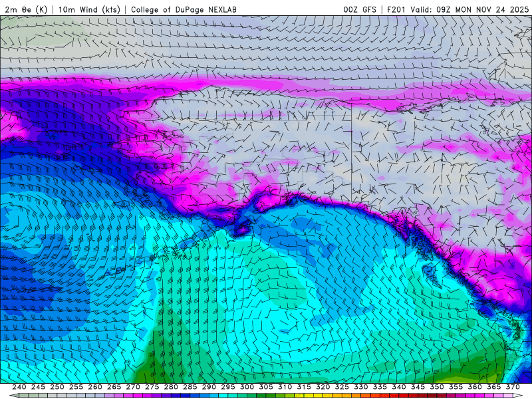
Task: Click the "10m Wind (kts)" title label
Action: click(89, 9)
